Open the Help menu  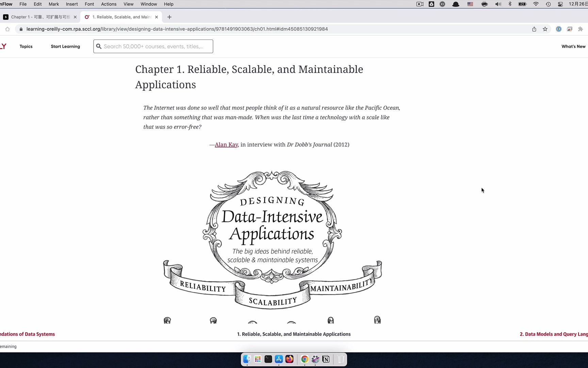point(169,4)
